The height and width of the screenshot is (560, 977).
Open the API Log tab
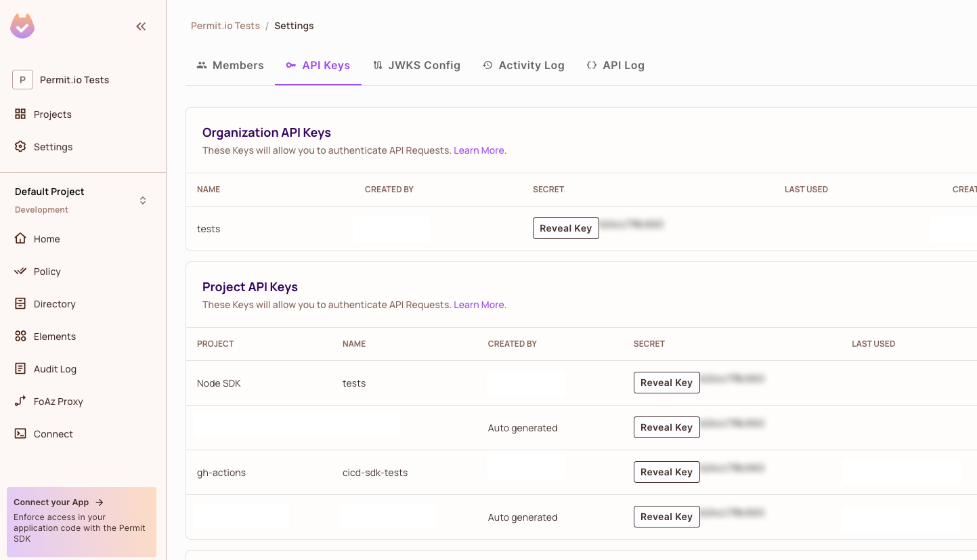point(615,65)
